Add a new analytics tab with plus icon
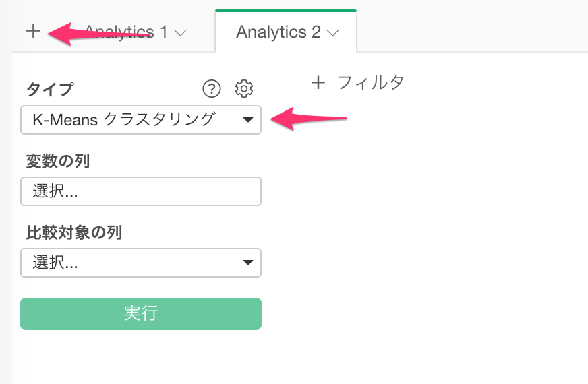This screenshot has width=588, height=384. click(x=33, y=31)
